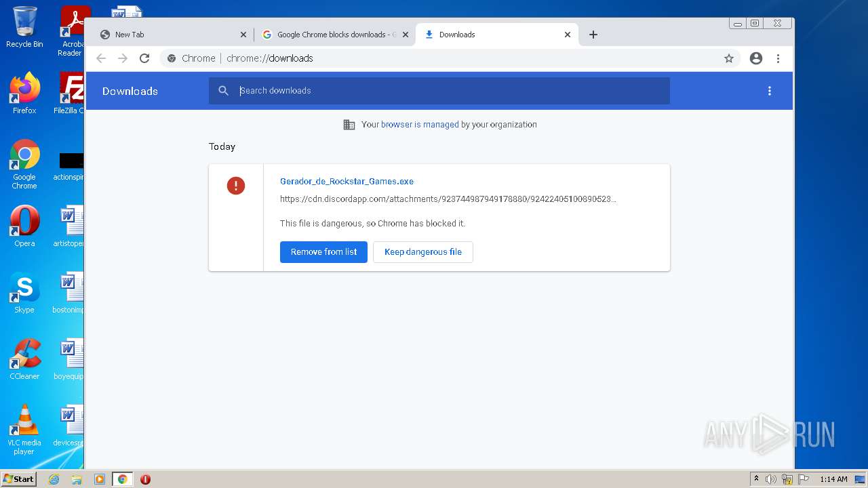This screenshot has height=488, width=868.
Task: Click the Chrome taskbar button
Action: coord(122,479)
